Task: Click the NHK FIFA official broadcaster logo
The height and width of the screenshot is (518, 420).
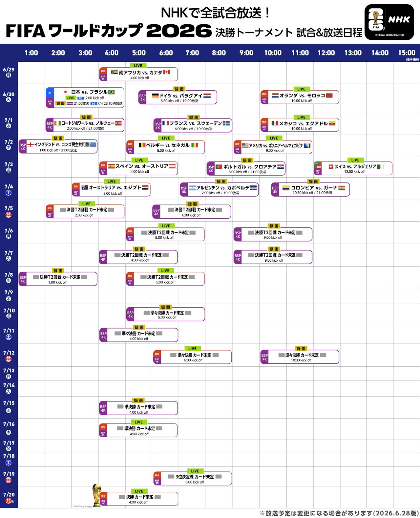Action: click(x=389, y=22)
